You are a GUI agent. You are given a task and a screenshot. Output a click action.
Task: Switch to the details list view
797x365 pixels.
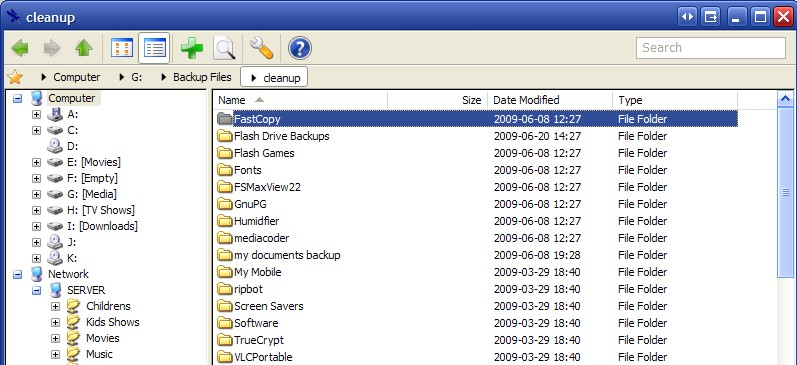(154, 48)
